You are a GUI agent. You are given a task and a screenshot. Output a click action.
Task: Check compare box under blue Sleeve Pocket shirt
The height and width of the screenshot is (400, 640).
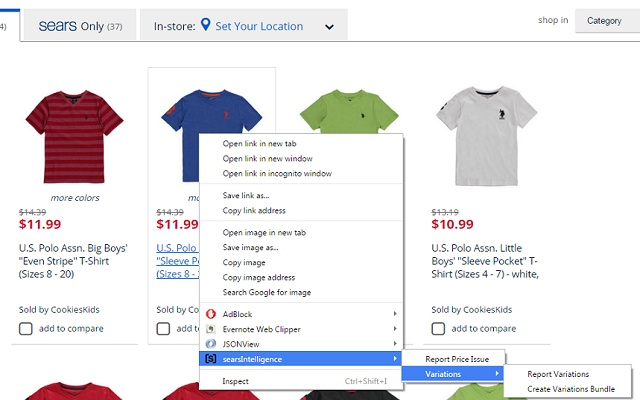(x=164, y=328)
